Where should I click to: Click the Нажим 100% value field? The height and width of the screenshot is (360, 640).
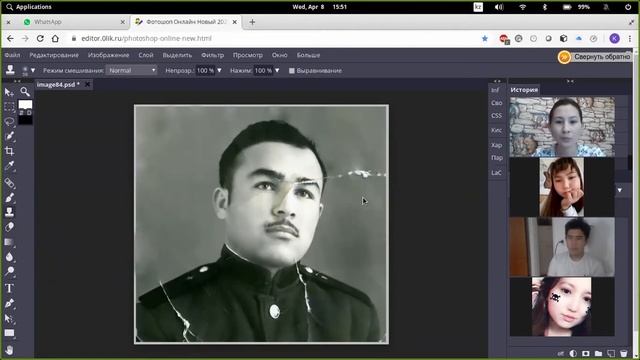263,71
